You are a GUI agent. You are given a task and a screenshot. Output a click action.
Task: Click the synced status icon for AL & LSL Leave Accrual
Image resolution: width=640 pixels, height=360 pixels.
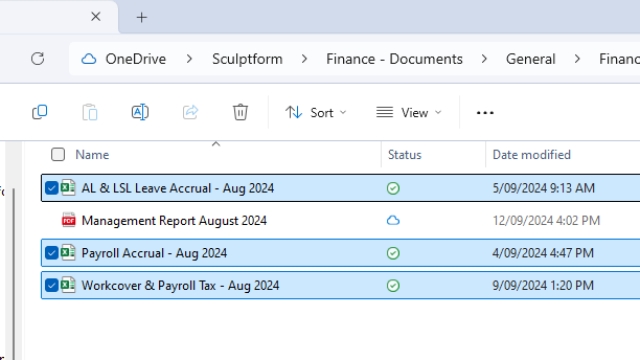(393, 188)
